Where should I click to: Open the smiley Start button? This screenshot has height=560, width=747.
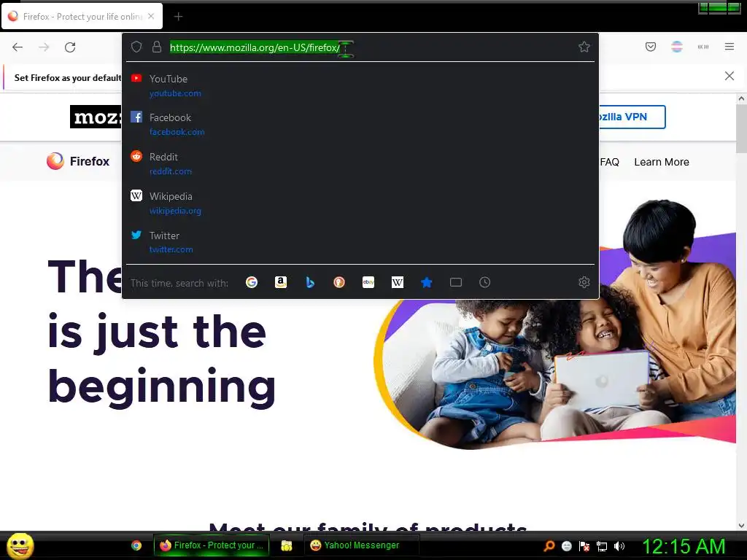tap(20, 545)
